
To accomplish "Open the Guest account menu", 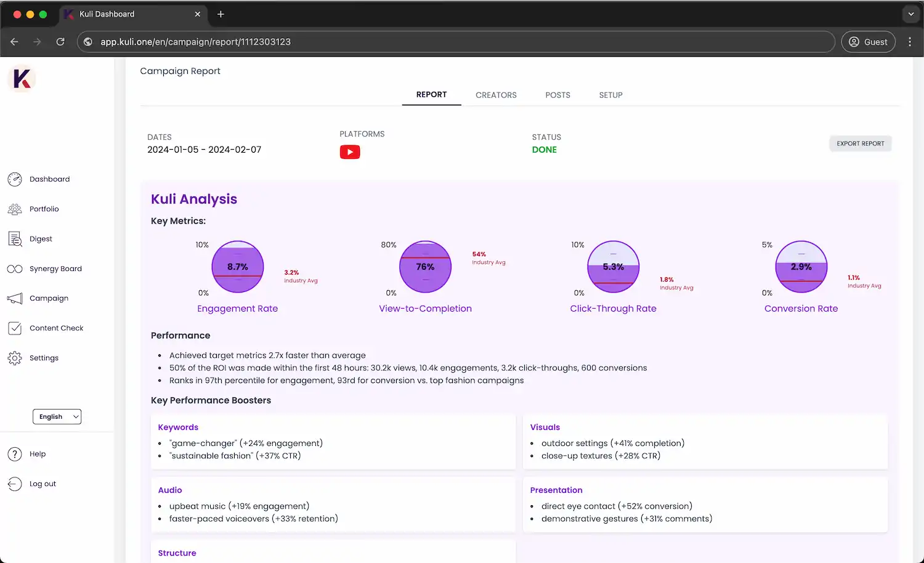I will pos(868,42).
